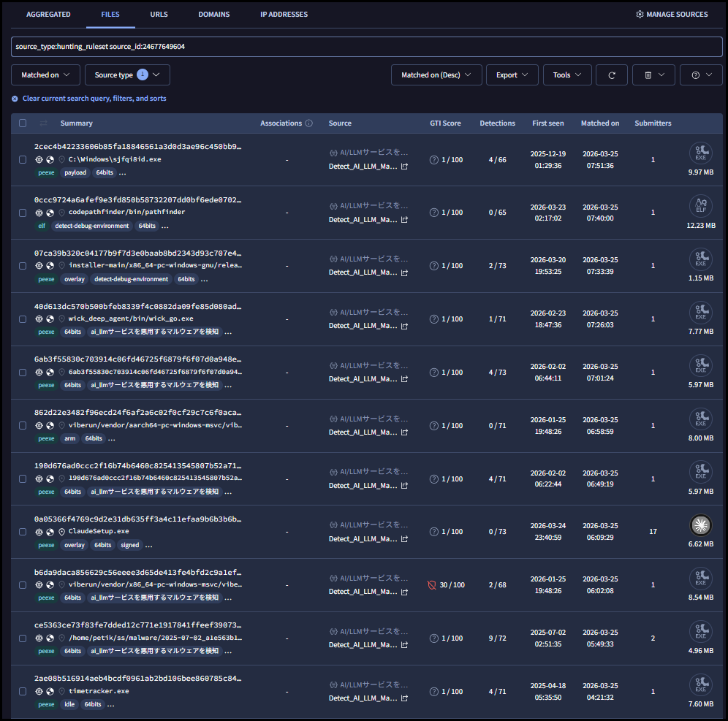The height and width of the screenshot is (721, 728).
Task: Click the refresh results icon button
Action: [612, 75]
